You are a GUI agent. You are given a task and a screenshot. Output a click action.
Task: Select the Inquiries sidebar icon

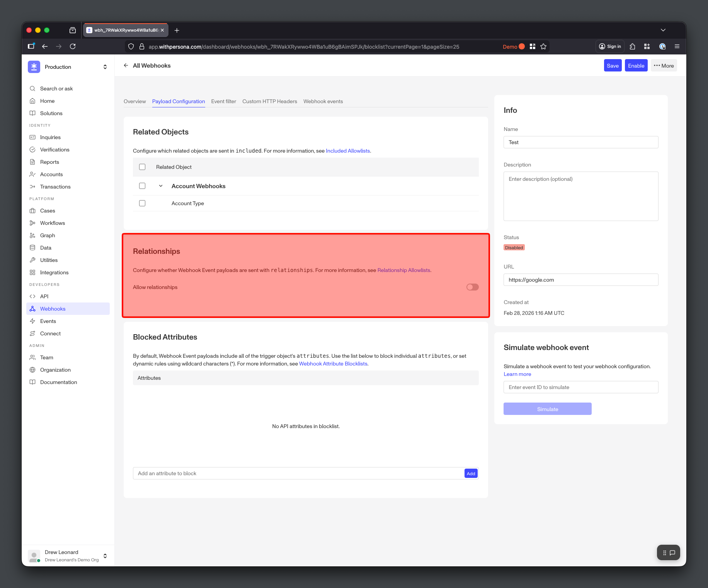tap(33, 137)
